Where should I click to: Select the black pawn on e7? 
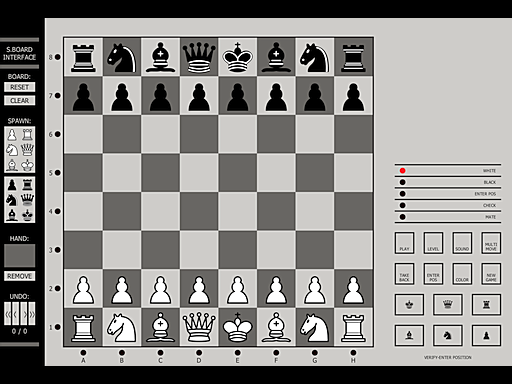[x=238, y=96]
